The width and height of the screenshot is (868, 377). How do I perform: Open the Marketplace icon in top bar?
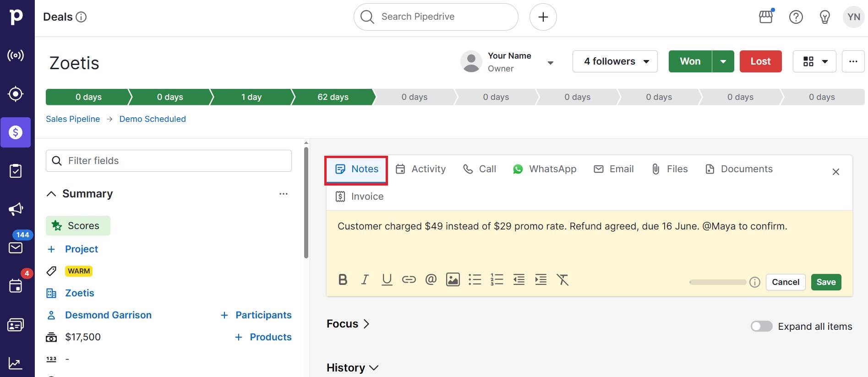point(766,17)
